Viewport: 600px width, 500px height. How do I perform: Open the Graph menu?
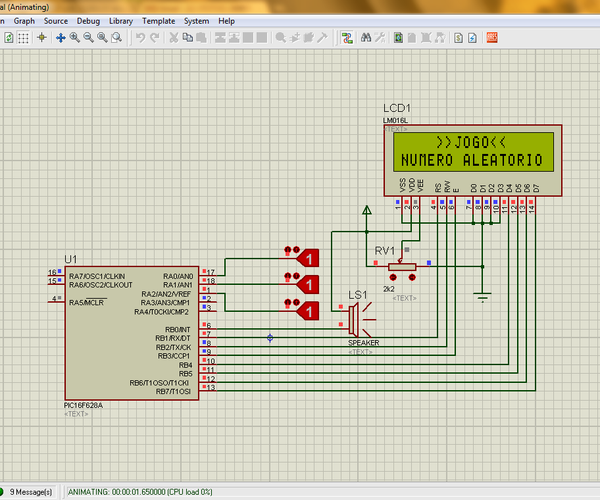24,20
